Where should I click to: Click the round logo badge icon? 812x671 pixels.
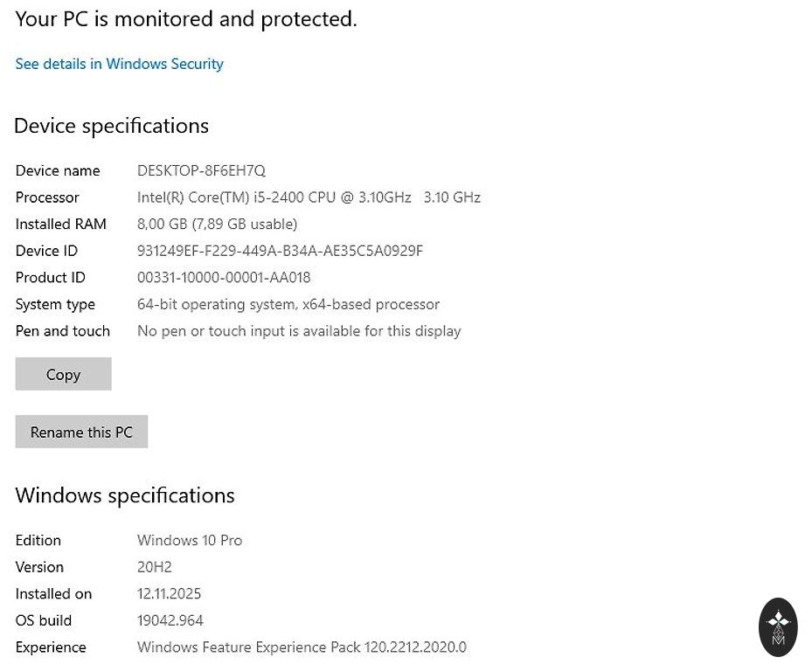coord(778,626)
